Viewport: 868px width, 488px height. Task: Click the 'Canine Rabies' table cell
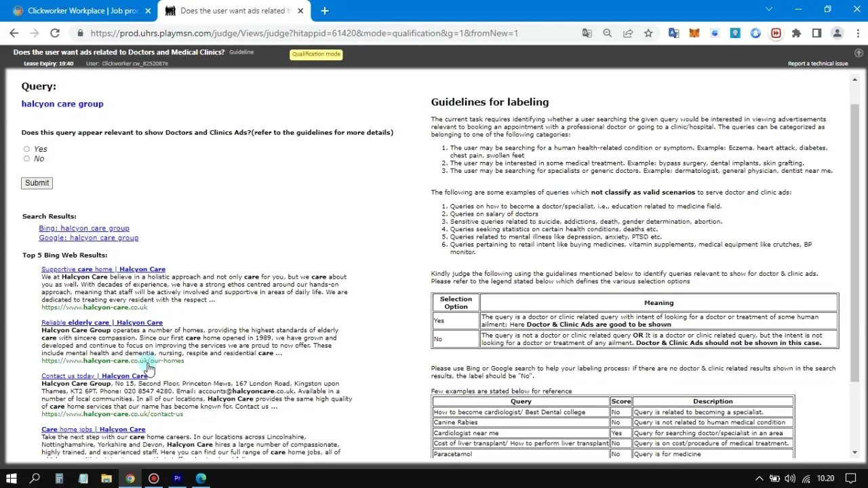[x=521, y=422]
